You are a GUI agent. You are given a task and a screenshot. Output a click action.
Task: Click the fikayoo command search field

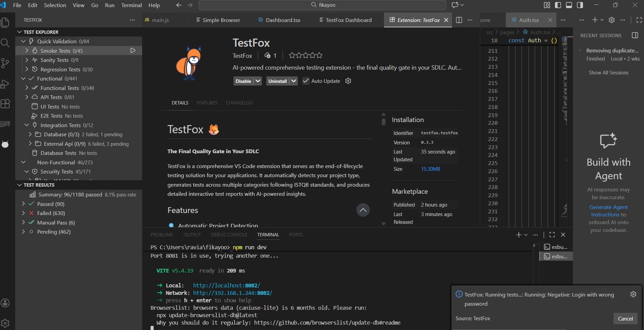(x=322, y=5)
